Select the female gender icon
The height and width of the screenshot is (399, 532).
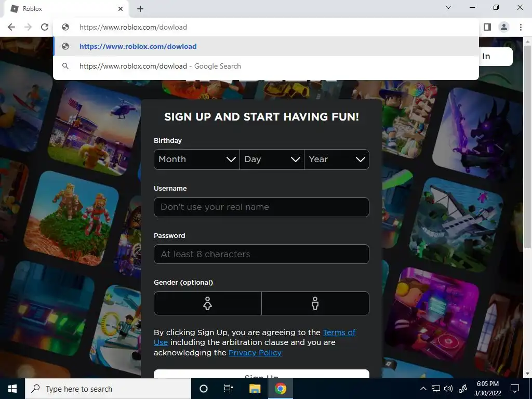[x=208, y=303]
